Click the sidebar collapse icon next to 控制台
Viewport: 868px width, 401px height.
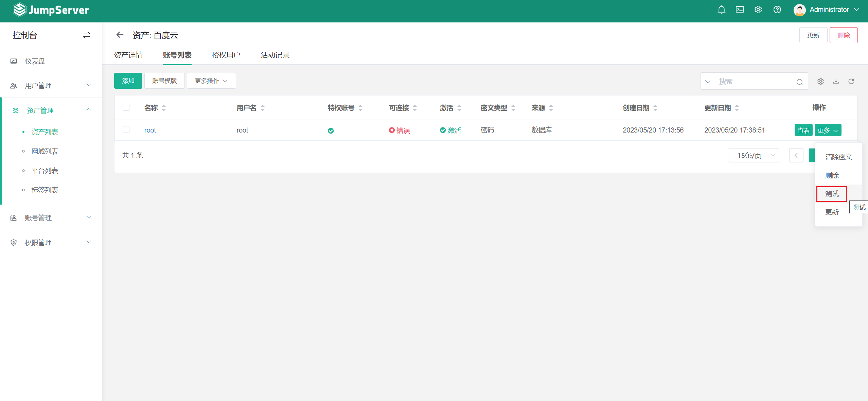pyautogui.click(x=87, y=35)
